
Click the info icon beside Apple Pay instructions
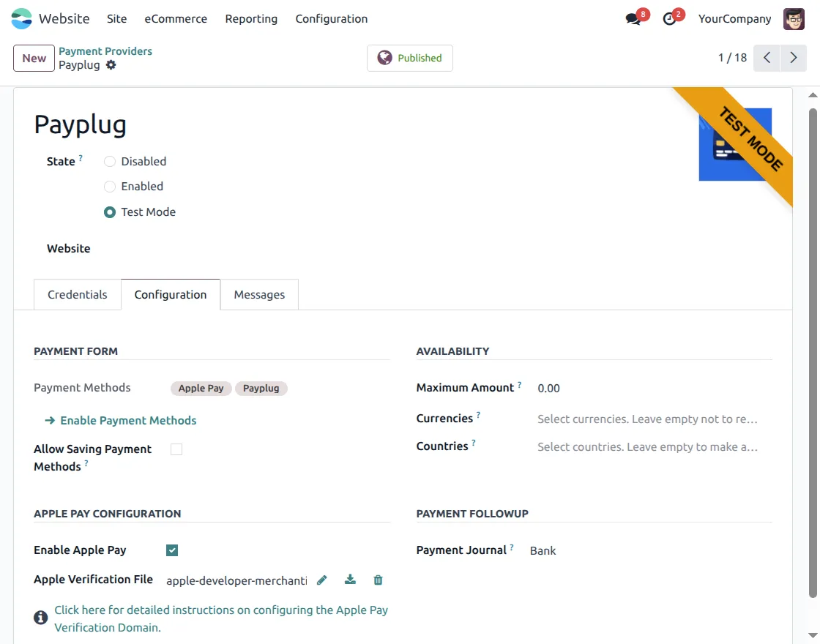41,618
